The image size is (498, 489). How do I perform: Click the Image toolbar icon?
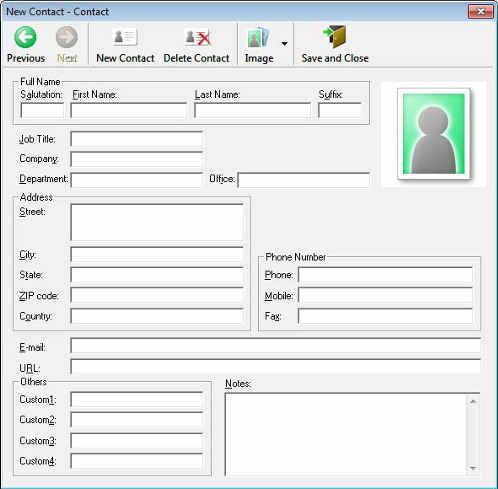[x=258, y=37]
